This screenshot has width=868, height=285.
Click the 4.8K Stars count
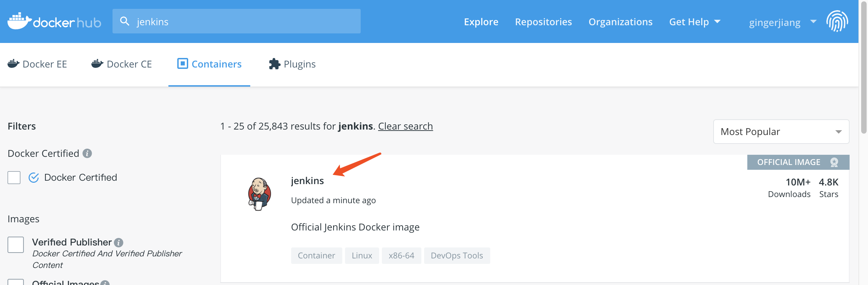(x=829, y=188)
